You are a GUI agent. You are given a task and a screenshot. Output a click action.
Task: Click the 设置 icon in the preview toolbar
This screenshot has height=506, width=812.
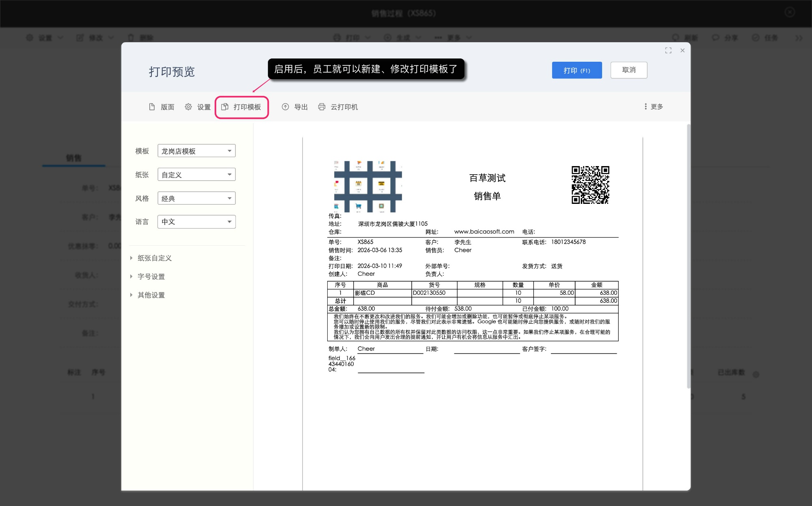[197, 107]
